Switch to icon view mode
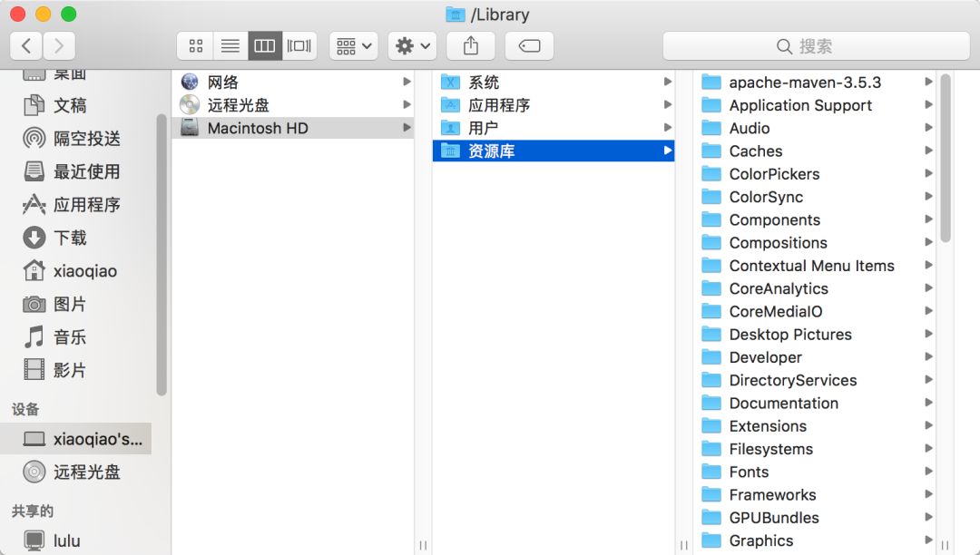 click(195, 45)
